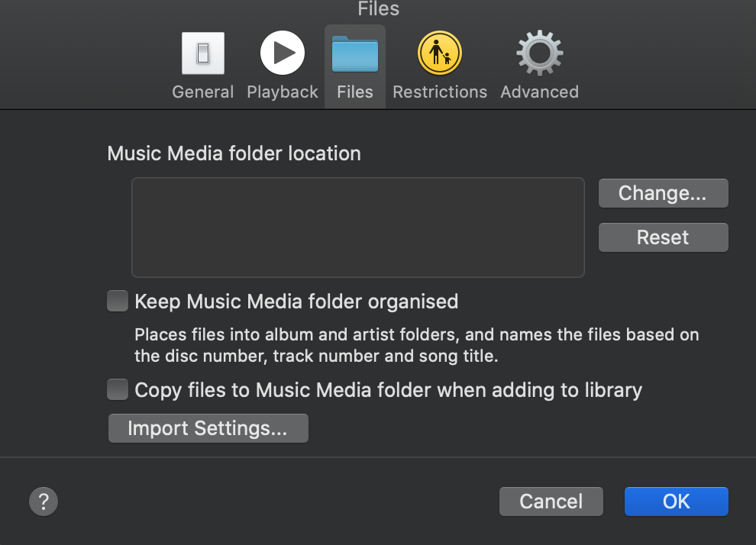Enable Keep Music Media folder organised checkbox

click(118, 301)
